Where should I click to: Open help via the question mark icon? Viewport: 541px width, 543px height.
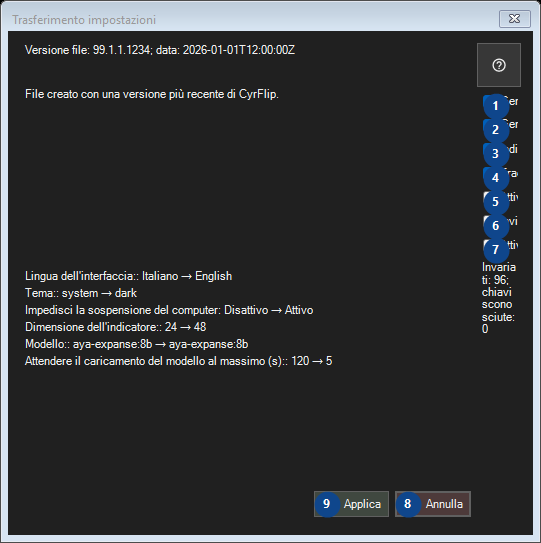(x=498, y=65)
